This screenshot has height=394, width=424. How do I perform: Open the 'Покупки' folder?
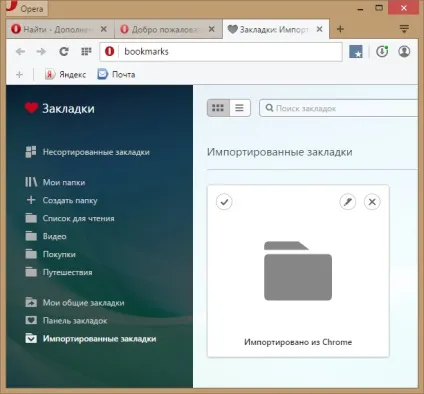click(51, 254)
